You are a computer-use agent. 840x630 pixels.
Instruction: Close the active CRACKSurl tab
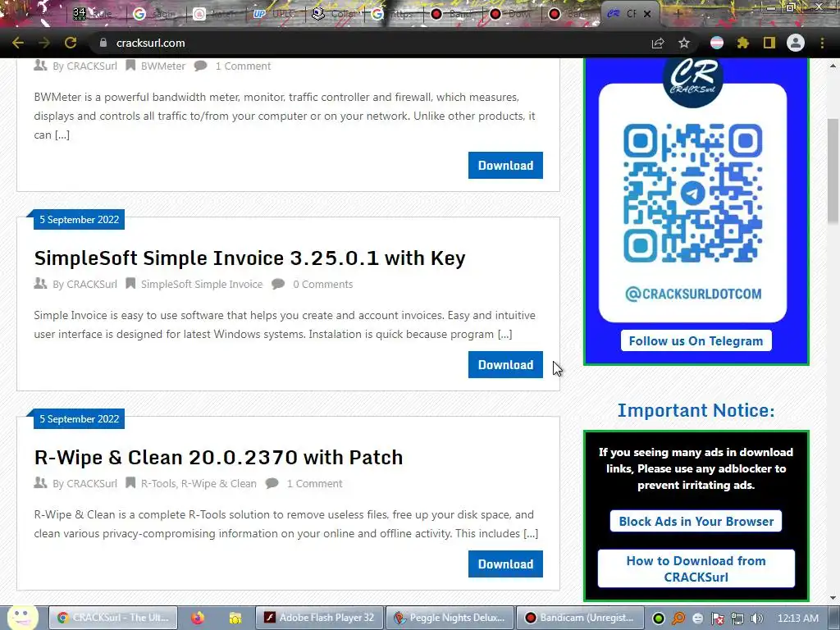[x=647, y=14]
